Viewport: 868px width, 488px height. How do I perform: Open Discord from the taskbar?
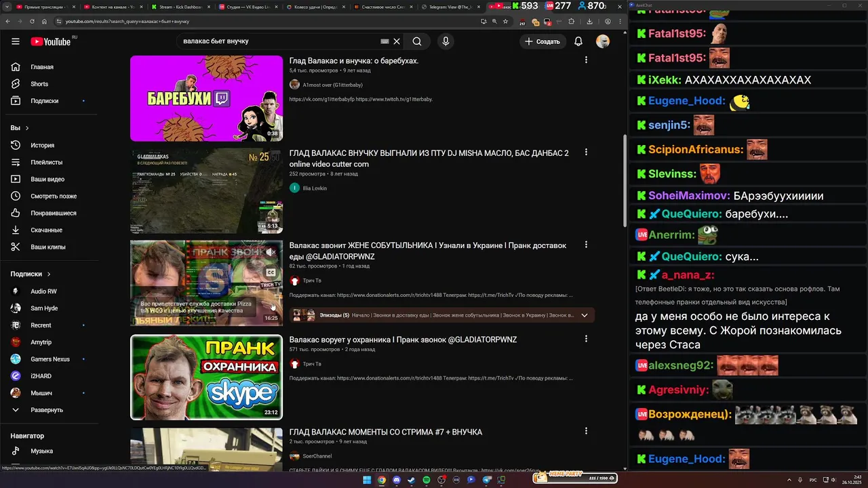tap(397, 480)
